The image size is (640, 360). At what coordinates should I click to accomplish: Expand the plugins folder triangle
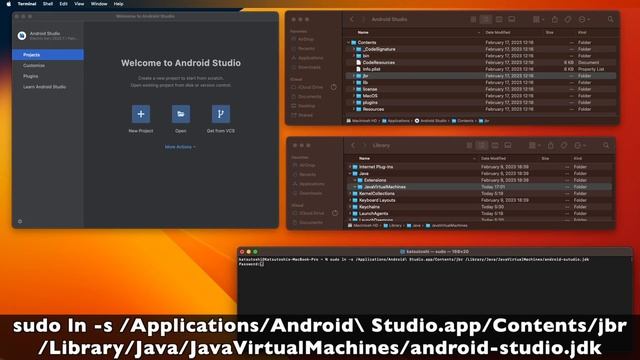pos(354,102)
